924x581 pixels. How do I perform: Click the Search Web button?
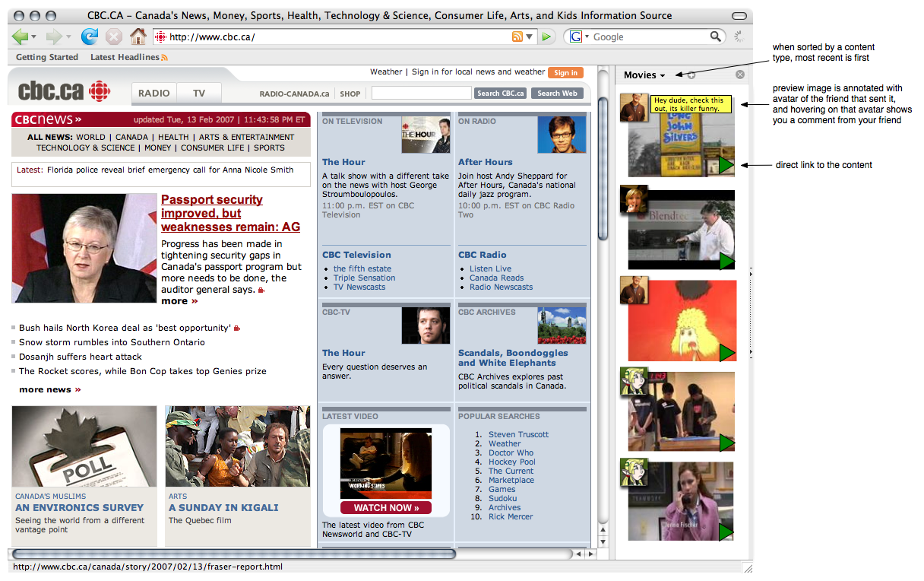(x=558, y=93)
